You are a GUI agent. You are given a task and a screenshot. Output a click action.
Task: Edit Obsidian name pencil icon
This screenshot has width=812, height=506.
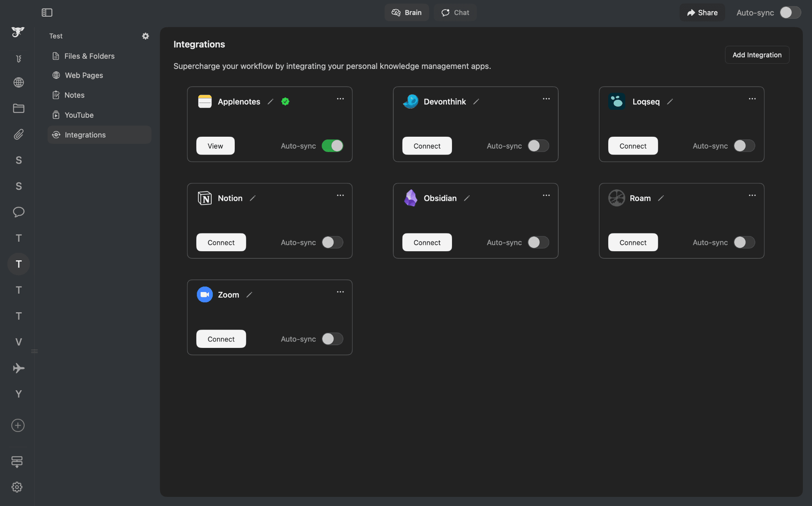467,198
